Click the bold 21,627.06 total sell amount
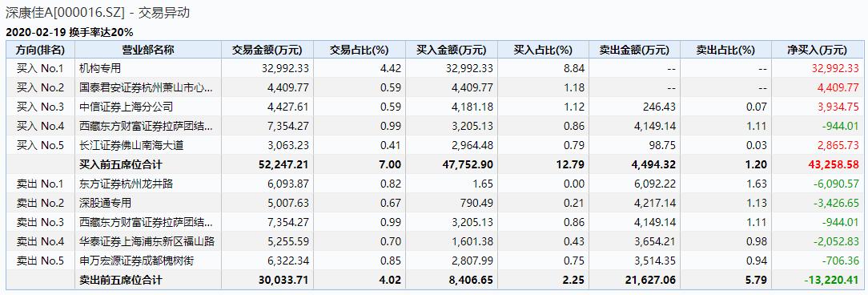 coord(650,280)
